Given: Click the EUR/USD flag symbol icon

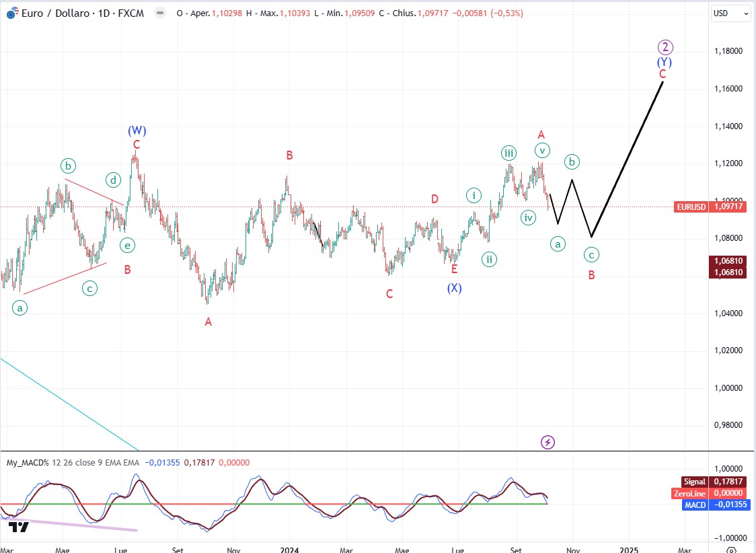Looking at the screenshot, I should [x=13, y=13].
